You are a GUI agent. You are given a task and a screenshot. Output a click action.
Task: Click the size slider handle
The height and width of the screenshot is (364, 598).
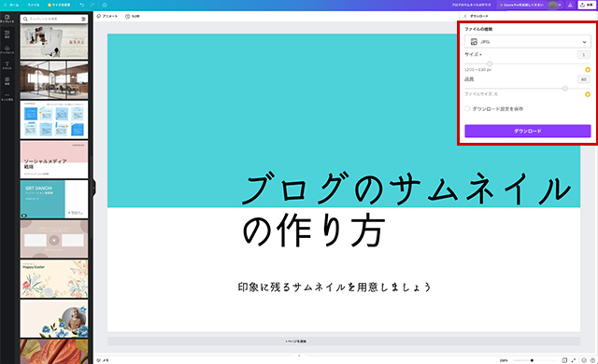pyautogui.click(x=490, y=63)
